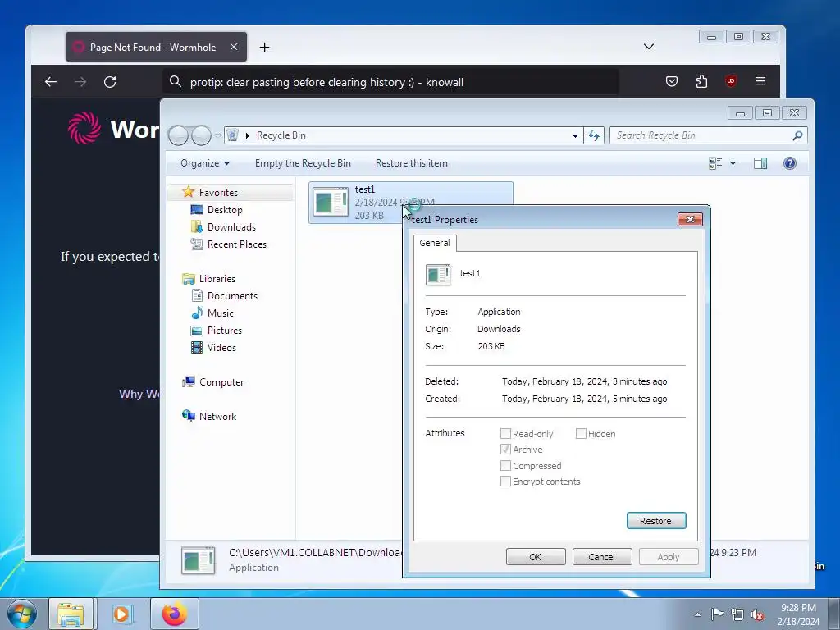Click the uBlock Origin shield icon
840x630 pixels.
[x=731, y=81]
